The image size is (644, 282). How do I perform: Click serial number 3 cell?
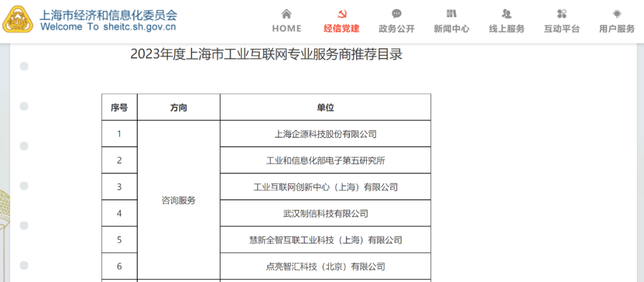coord(119,187)
